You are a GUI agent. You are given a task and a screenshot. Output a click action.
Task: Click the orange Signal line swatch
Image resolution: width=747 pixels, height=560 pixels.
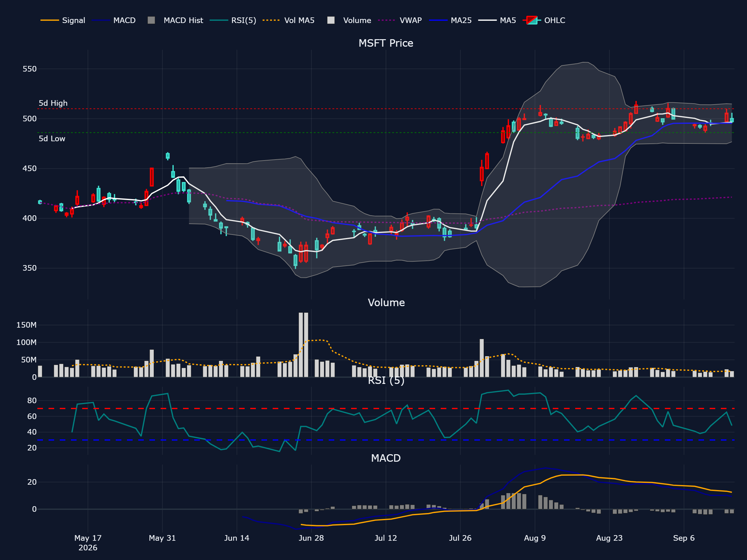[x=49, y=20]
